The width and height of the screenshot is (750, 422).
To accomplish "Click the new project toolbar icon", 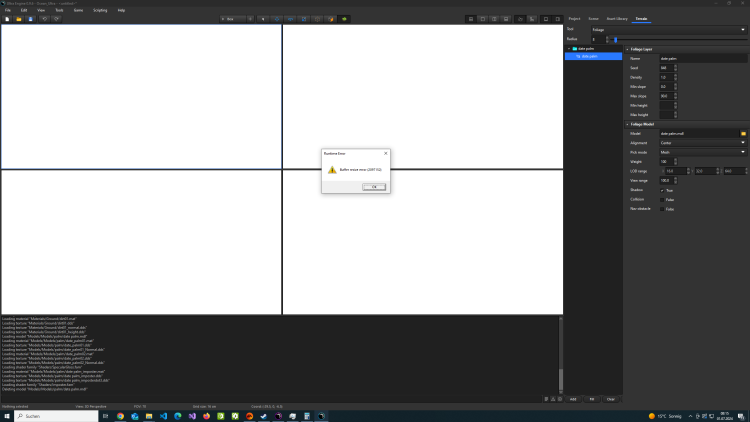I will (6, 19).
